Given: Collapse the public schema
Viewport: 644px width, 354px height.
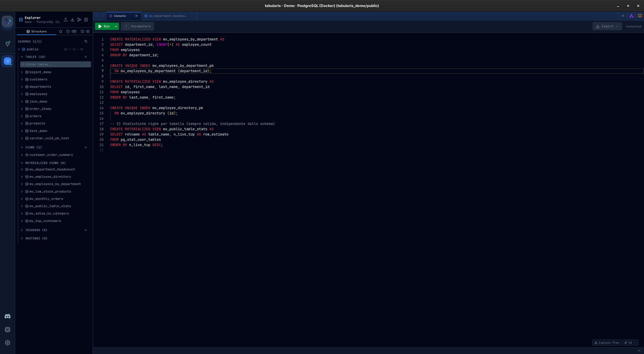Looking at the screenshot, I should (19, 49).
